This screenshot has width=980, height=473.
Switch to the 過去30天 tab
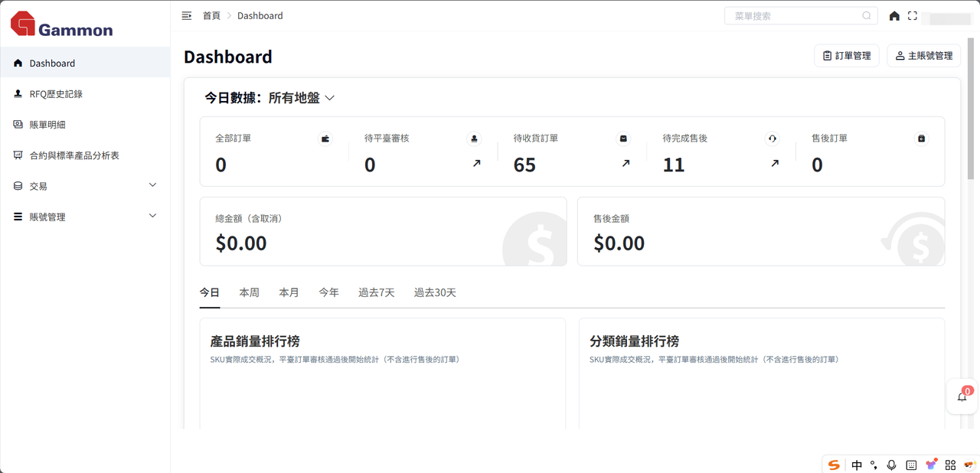(435, 292)
